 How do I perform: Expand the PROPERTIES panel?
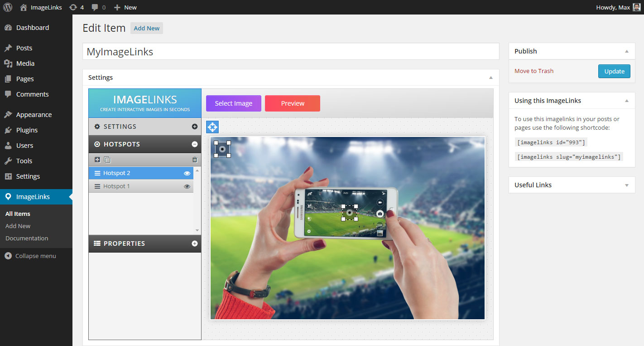click(194, 244)
